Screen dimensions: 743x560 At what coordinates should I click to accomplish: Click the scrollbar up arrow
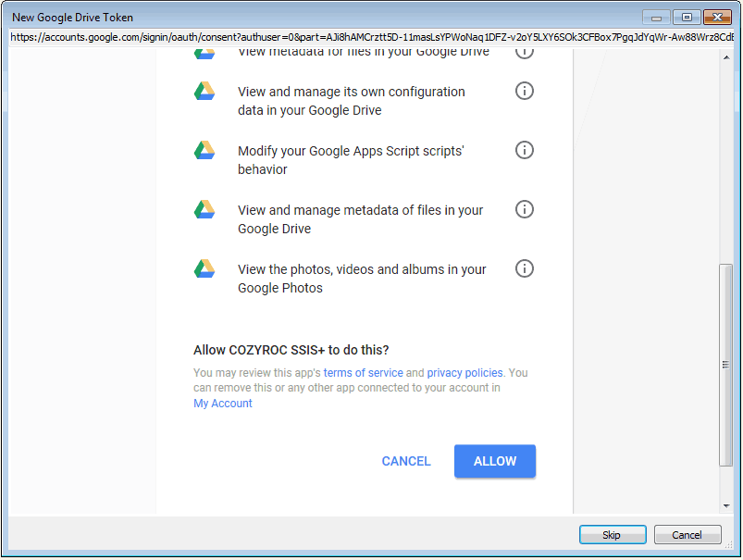(x=726, y=57)
